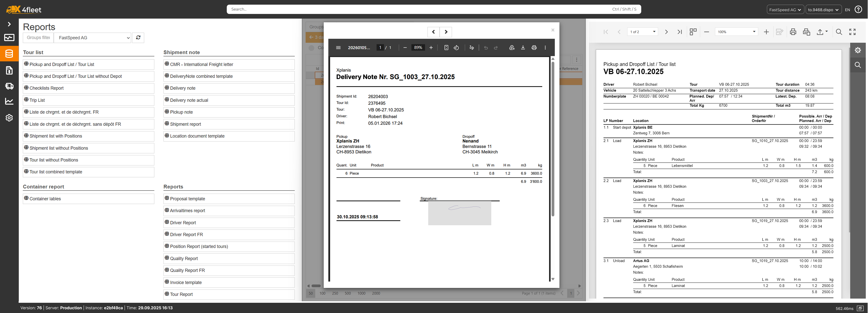Toggle the PDF sidebar hamburger menu
868x313 pixels.
338,48
